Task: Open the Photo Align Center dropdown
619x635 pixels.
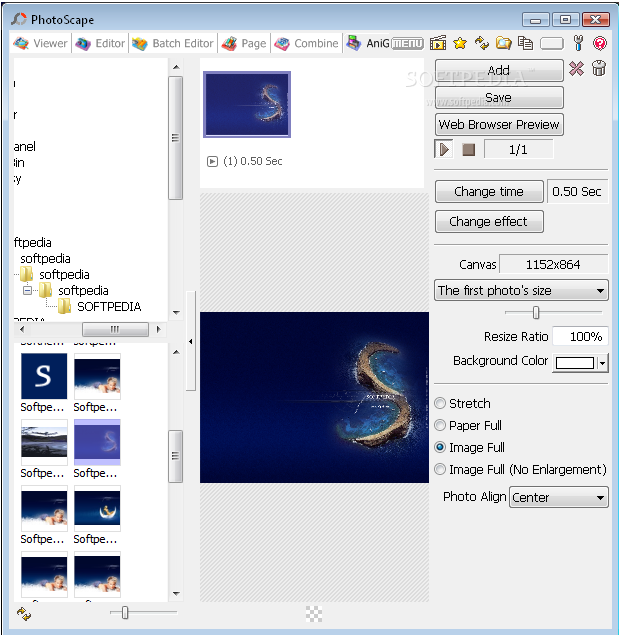Action: [559, 497]
